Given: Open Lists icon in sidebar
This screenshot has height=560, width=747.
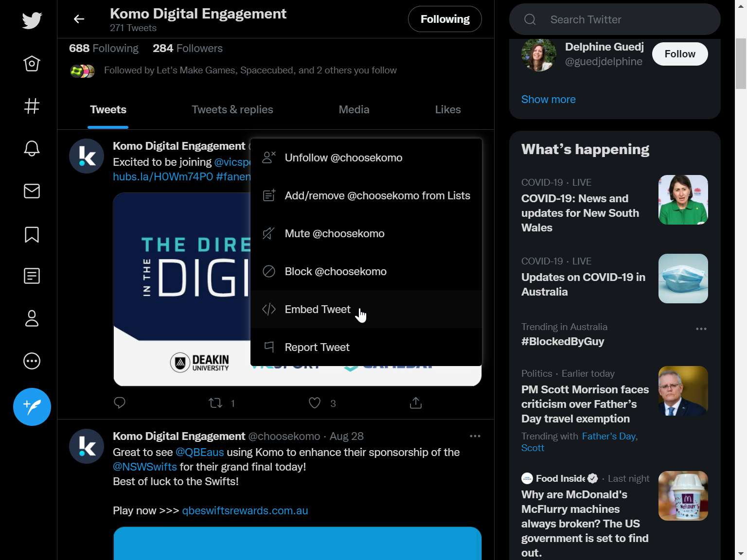Looking at the screenshot, I should click(32, 276).
